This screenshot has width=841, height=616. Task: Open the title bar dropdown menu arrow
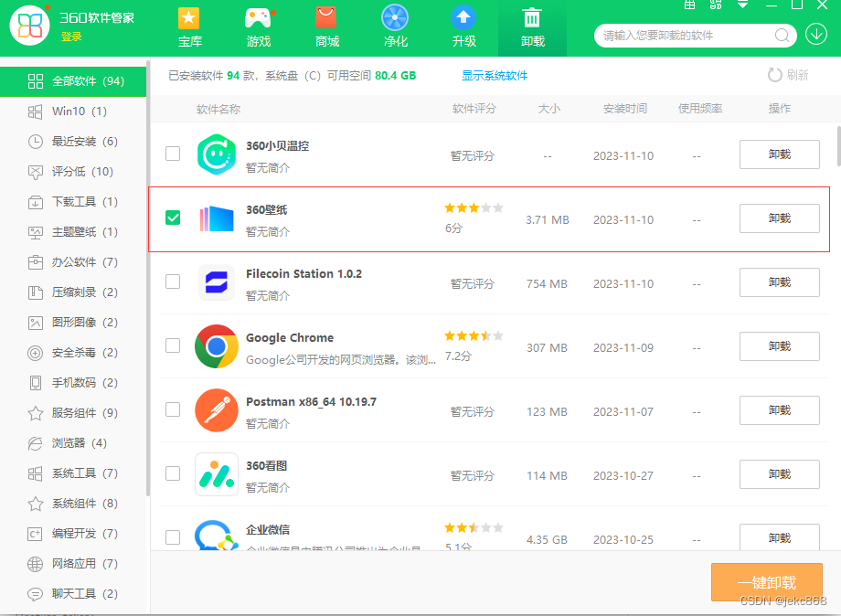pos(743,5)
